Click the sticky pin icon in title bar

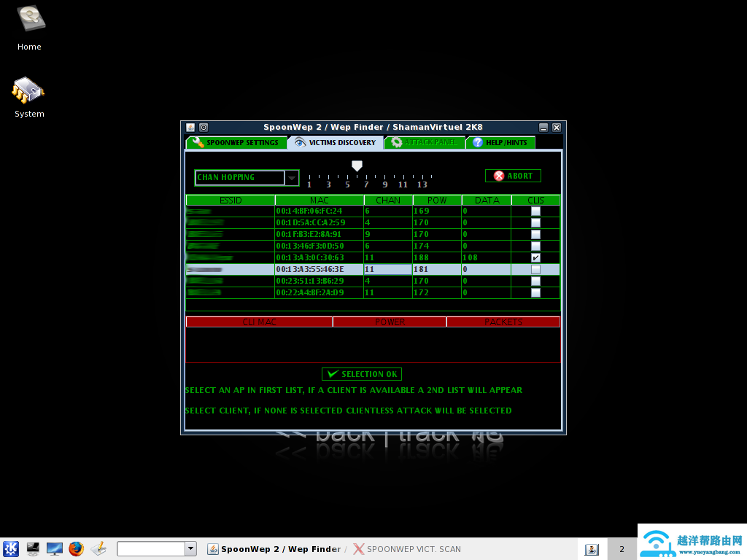[x=204, y=128]
